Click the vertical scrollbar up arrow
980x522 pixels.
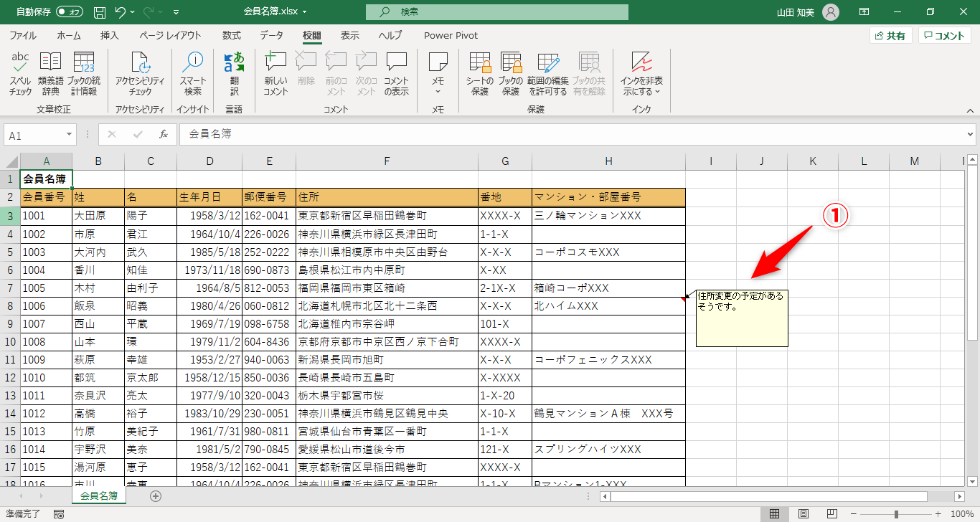(973, 159)
